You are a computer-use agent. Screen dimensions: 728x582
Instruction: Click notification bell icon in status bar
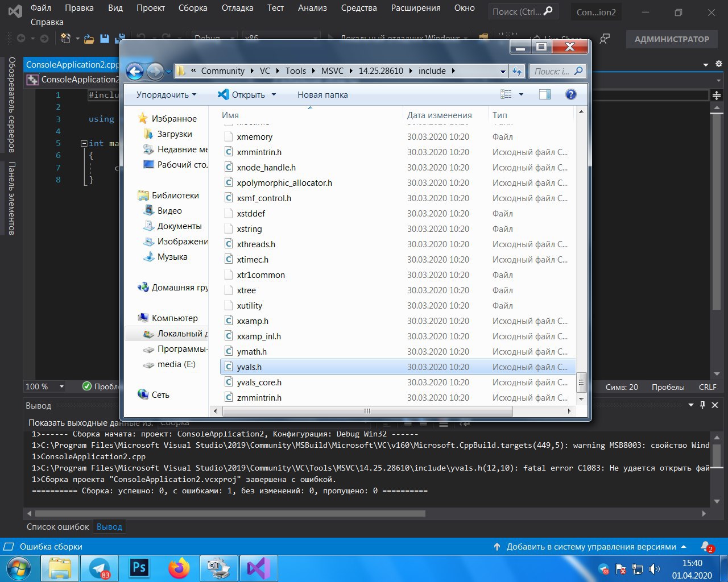[x=707, y=547]
